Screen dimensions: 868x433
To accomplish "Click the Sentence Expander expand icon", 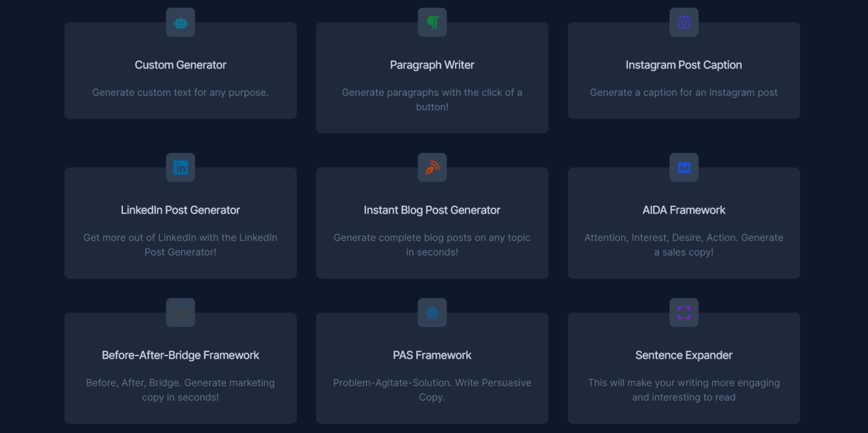I will click(684, 312).
